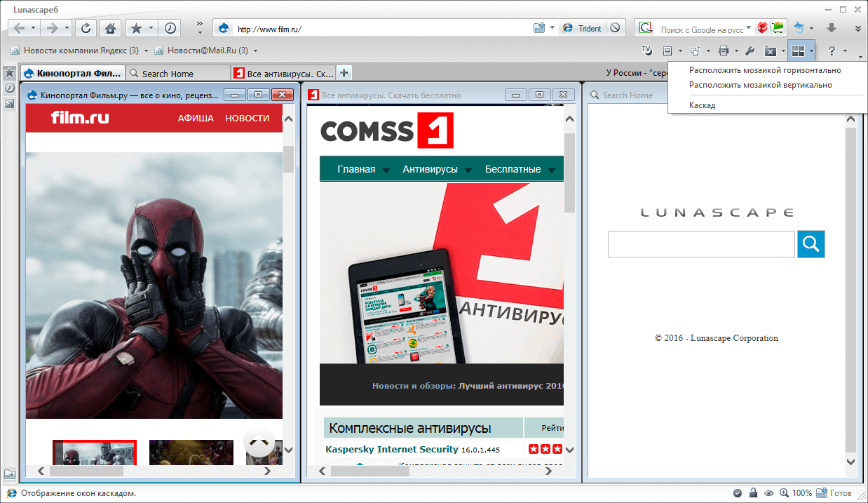Screen dimensions: 868x503
Task: Expand the help menu dropdown arrow
Action: click(x=845, y=51)
